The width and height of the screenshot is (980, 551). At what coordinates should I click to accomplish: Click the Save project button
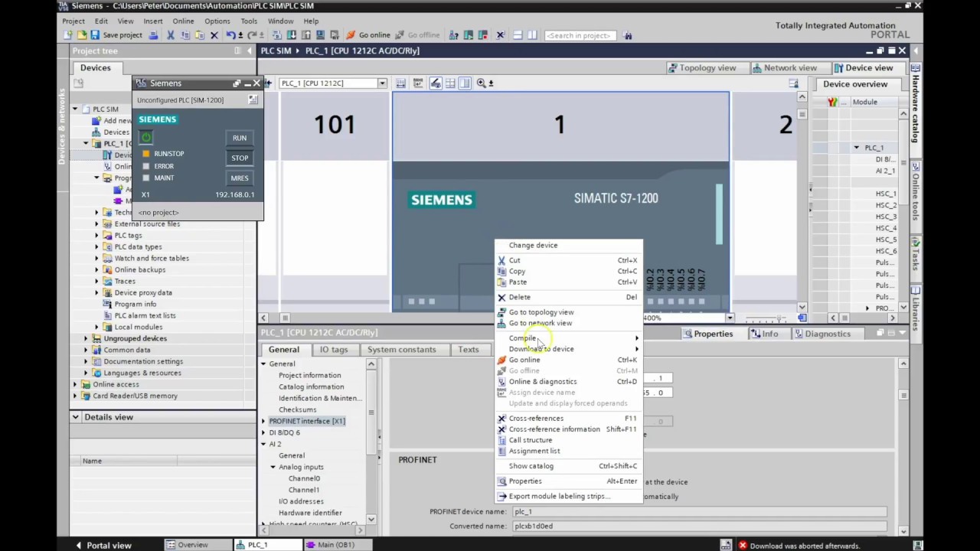click(116, 35)
